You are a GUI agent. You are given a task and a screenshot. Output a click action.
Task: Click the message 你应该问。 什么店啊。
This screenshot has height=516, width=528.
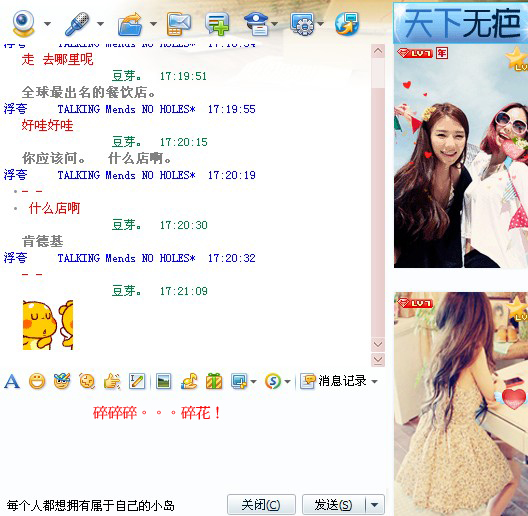click(97, 158)
